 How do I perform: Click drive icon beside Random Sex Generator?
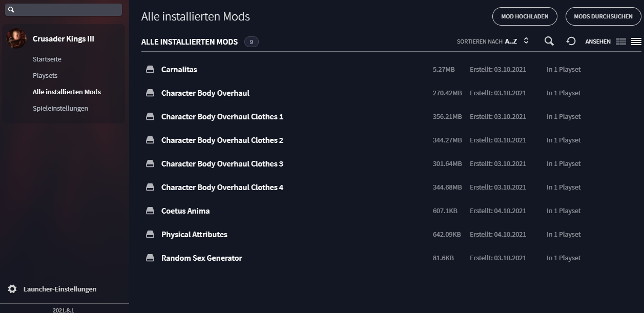click(150, 258)
